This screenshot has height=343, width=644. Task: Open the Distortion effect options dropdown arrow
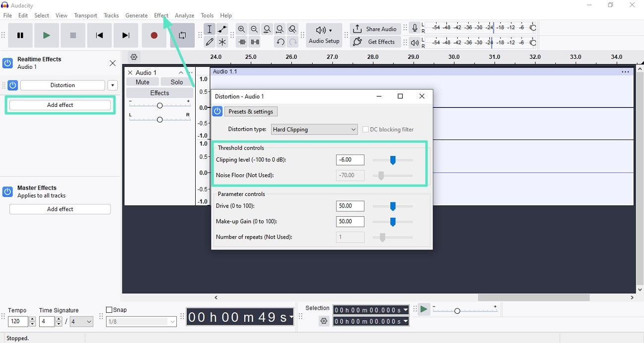[x=113, y=85]
